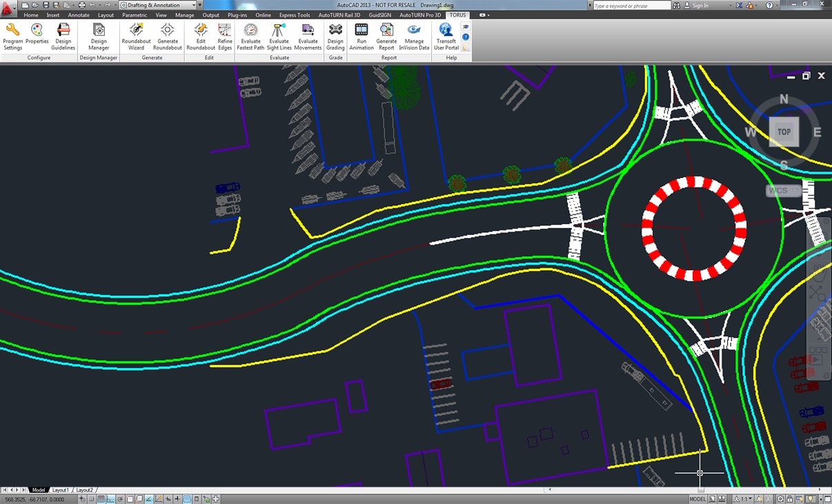Switch to the Annotate ribbon tab
Image resolution: width=832 pixels, height=504 pixels.
pos(79,14)
